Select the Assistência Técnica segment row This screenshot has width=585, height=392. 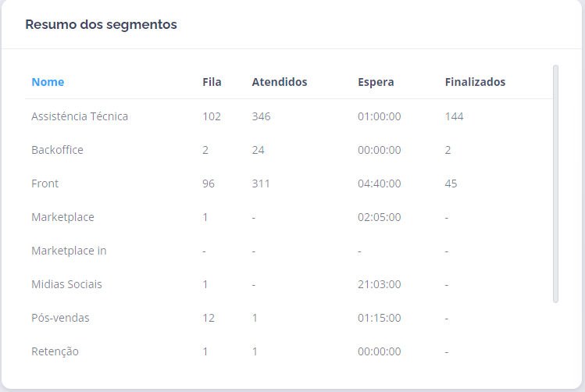(80, 116)
